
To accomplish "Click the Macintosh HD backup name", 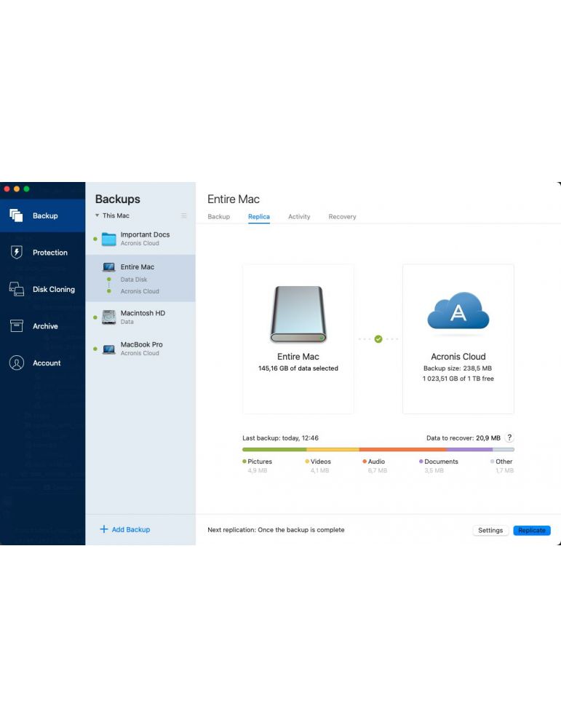I will point(143,313).
